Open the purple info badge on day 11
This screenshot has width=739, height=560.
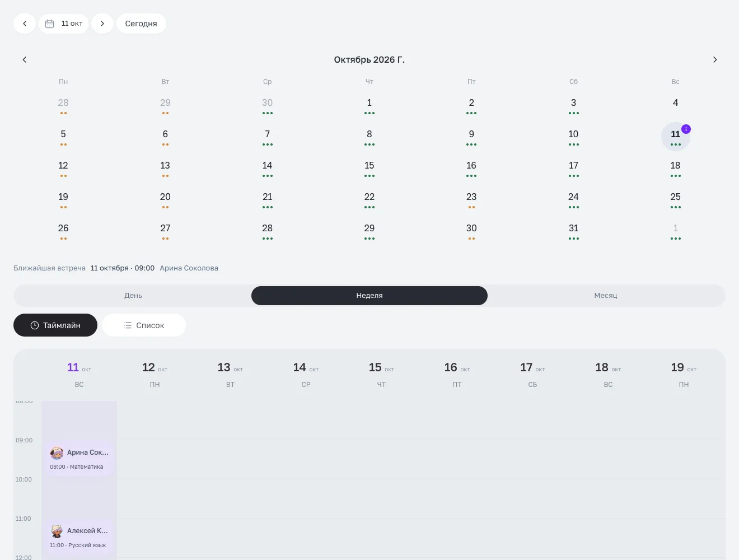pyautogui.click(x=686, y=129)
